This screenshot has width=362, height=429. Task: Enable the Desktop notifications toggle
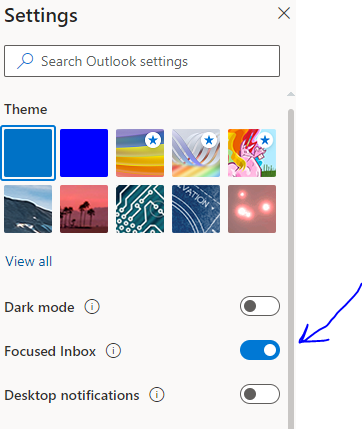point(260,394)
